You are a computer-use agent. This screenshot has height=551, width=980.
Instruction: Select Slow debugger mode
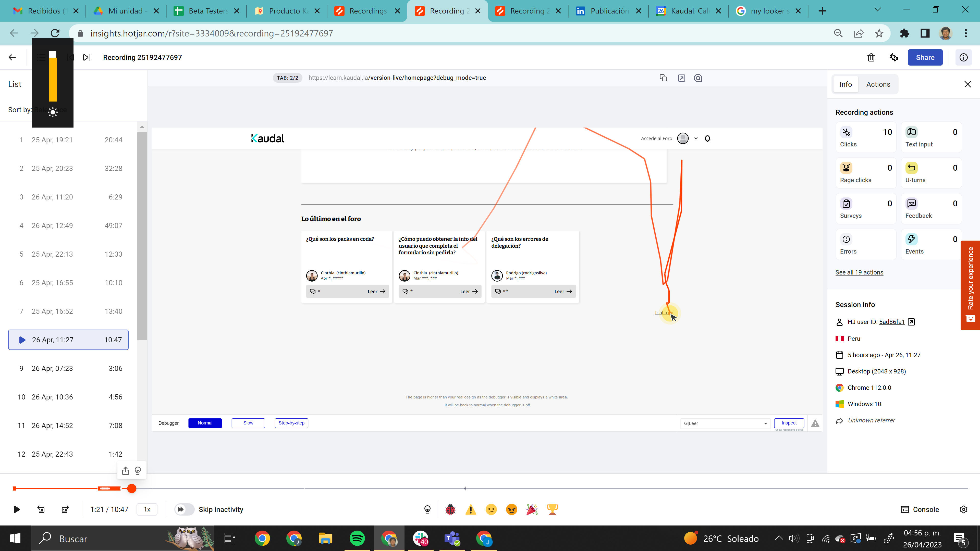click(x=248, y=423)
